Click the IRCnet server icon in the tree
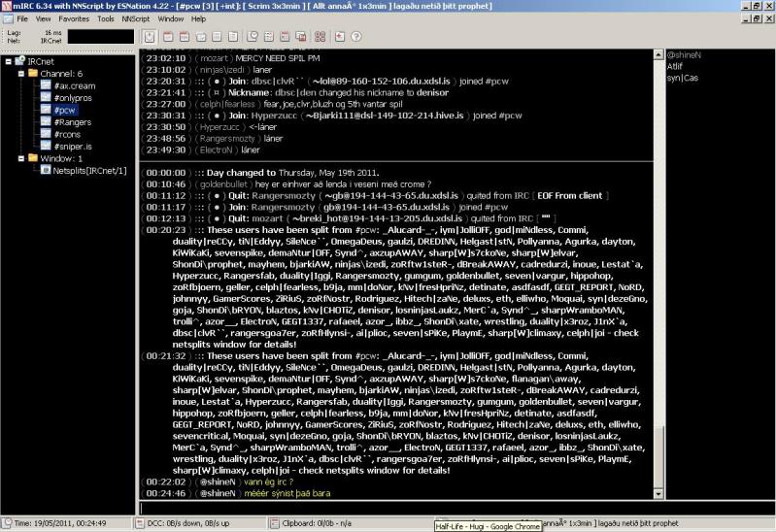This screenshot has width=776, height=532. pos(19,61)
